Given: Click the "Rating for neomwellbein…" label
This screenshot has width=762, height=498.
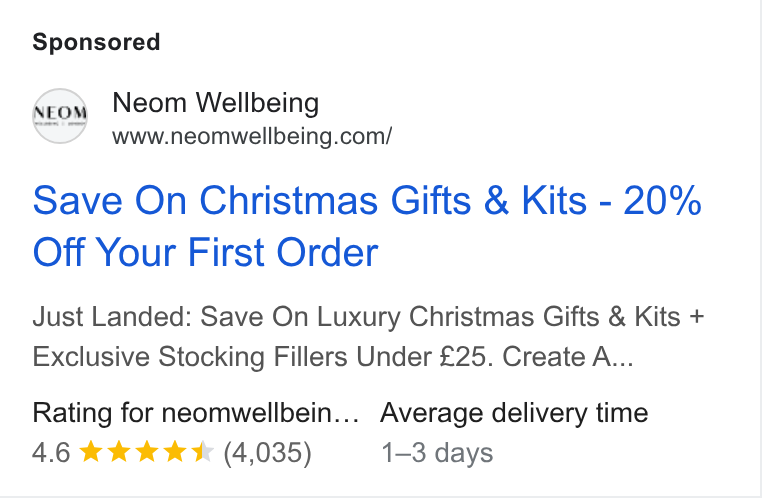Looking at the screenshot, I should click(196, 413).
